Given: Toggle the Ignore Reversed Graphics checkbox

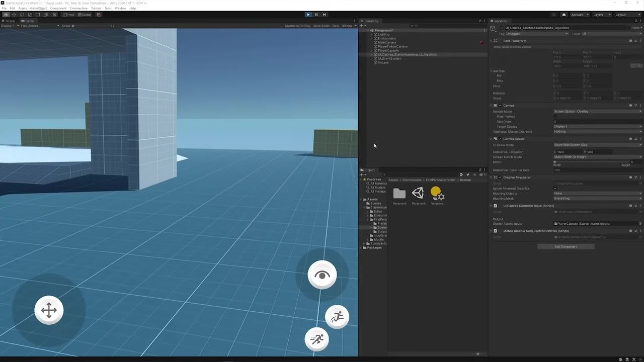Looking at the screenshot, I should click(x=555, y=189).
